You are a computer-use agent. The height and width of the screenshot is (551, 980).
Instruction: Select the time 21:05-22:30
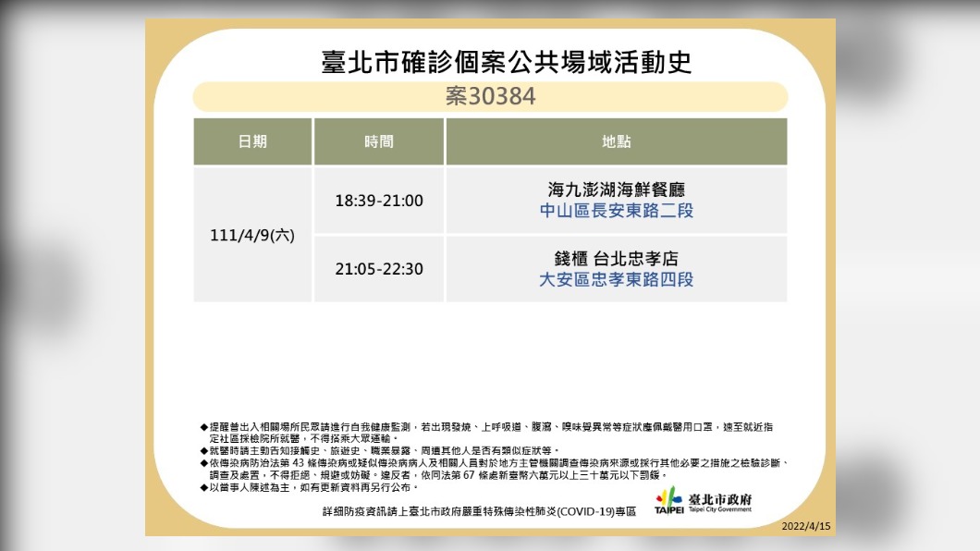tap(379, 269)
